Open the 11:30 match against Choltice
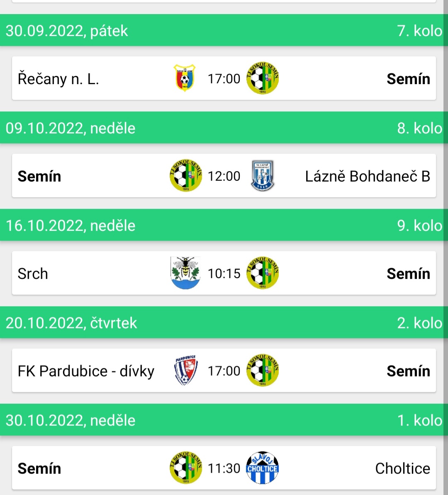Image resolution: width=448 pixels, height=495 pixels. pyautogui.click(x=224, y=468)
